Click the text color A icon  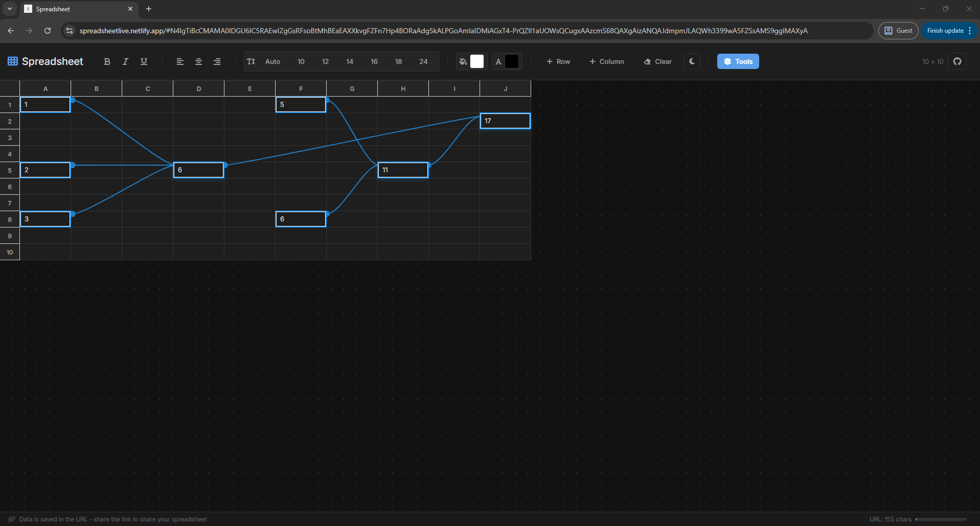pyautogui.click(x=498, y=61)
